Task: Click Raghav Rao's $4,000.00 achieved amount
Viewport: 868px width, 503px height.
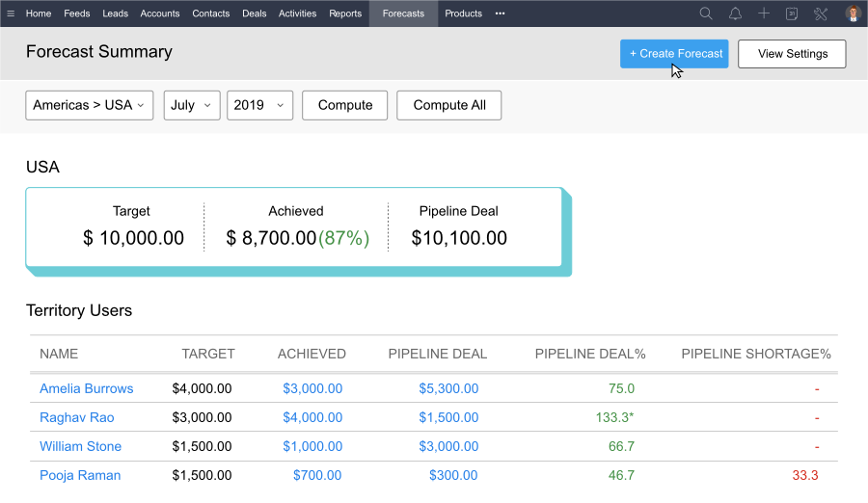Action: pos(312,418)
